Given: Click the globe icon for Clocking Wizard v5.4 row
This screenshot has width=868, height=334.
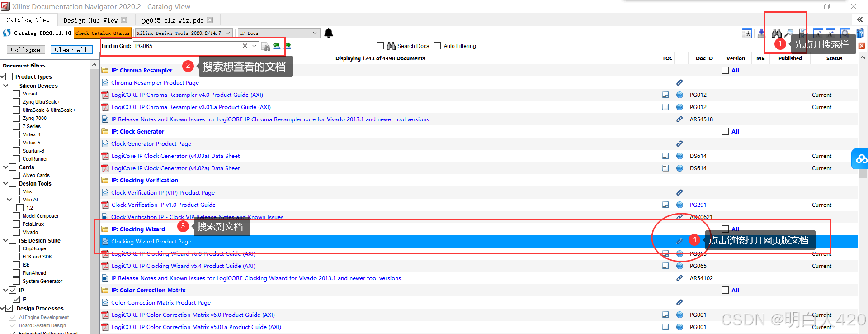Looking at the screenshot, I should [x=679, y=266].
